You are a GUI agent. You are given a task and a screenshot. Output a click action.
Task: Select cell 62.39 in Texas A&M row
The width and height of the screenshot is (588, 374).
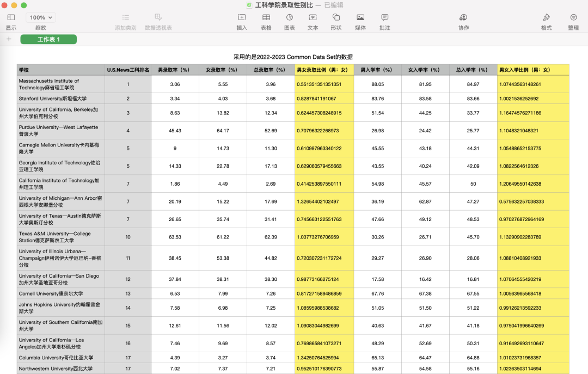click(271, 237)
